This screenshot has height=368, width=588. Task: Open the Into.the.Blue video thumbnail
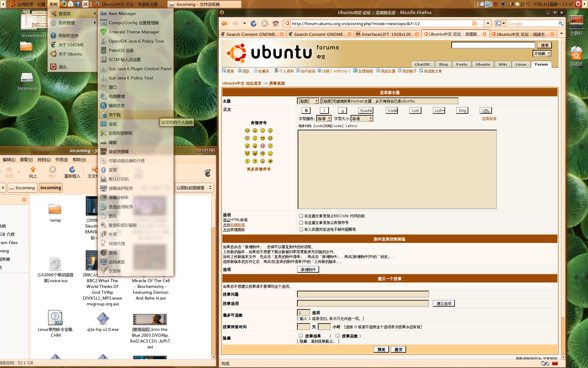[150, 319]
